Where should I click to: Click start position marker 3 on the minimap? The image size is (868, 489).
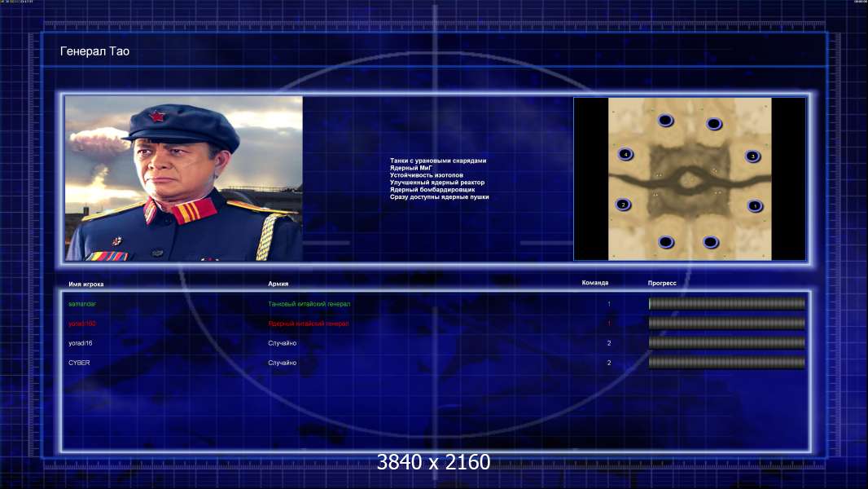[x=752, y=156]
